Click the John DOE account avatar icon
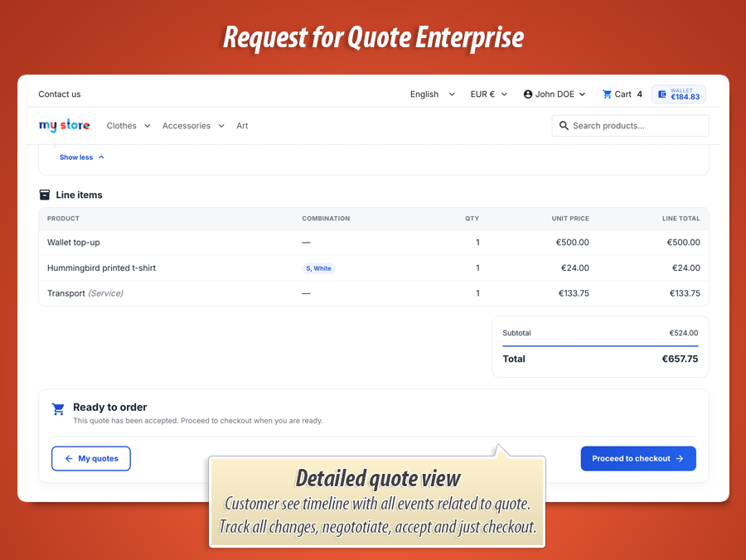746x560 pixels. [x=528, y=94]
